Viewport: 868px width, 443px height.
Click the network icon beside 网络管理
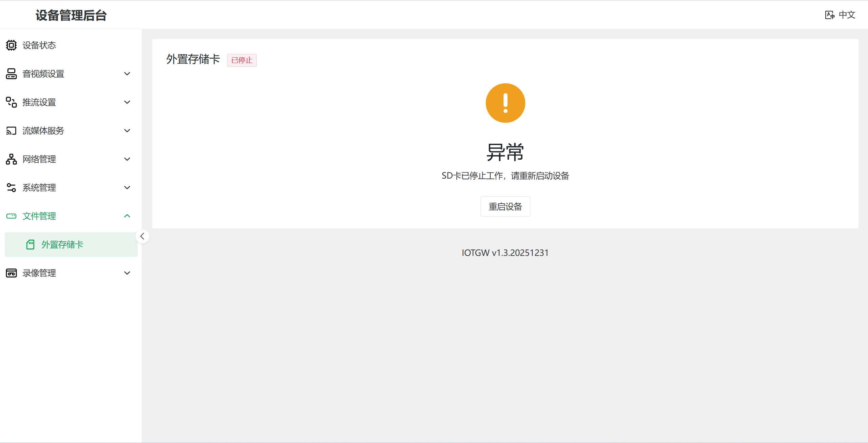coord(11,159)
